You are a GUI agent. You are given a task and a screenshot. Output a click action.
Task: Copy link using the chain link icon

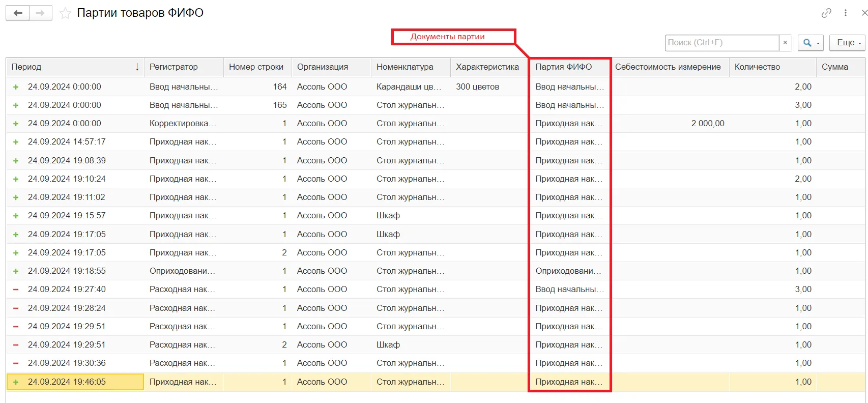(x=826, y=13)
